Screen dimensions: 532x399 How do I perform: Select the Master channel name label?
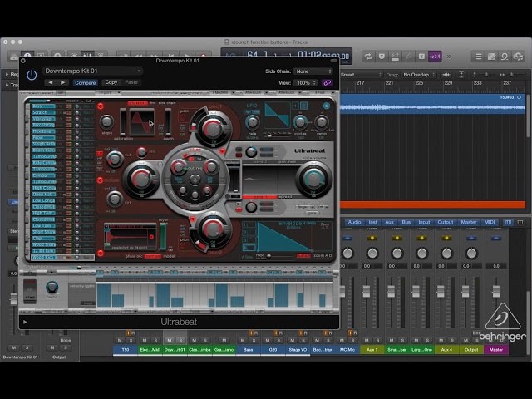496,350
